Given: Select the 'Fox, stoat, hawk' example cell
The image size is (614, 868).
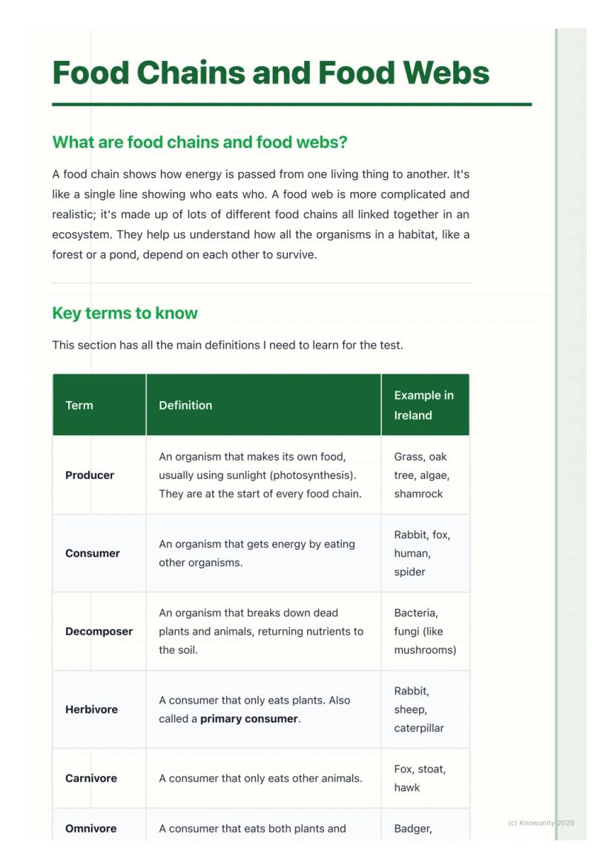Looking at the screenshot, I should coord(420,778).
